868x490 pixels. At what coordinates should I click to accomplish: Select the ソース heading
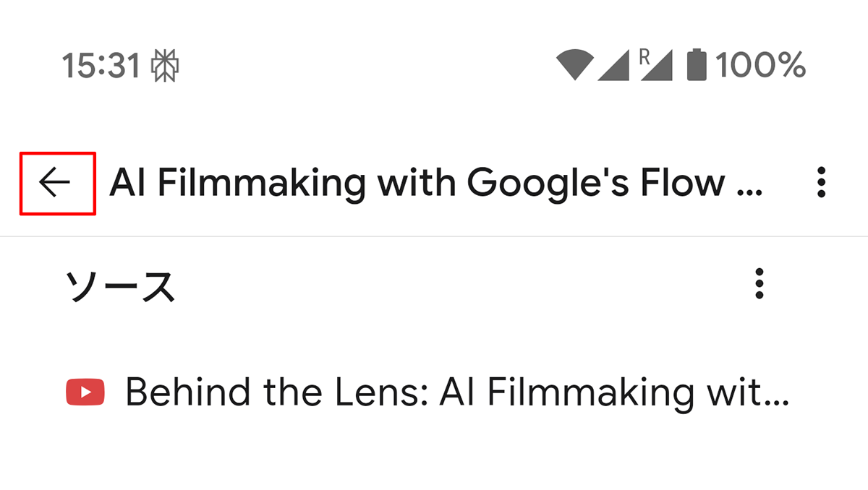[121, 286]
